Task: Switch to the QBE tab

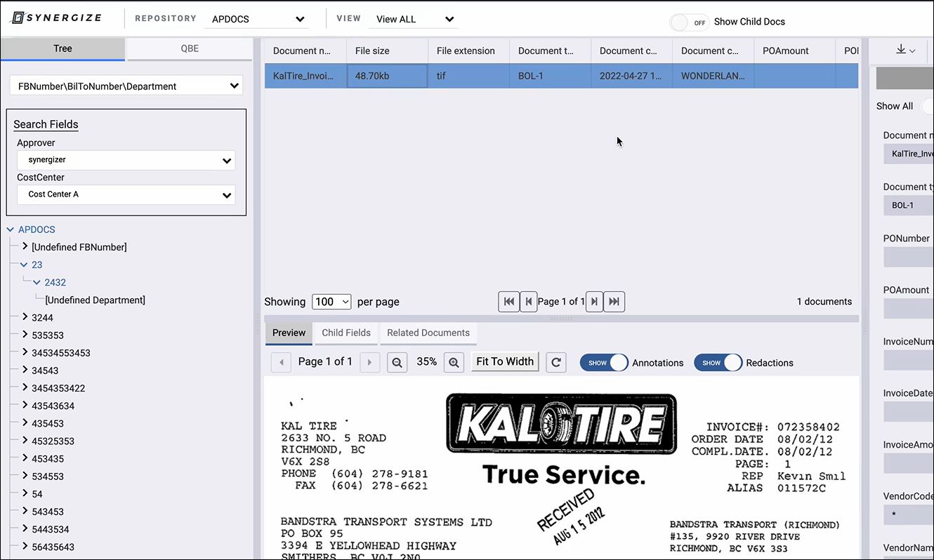Action: click(190, 49)
